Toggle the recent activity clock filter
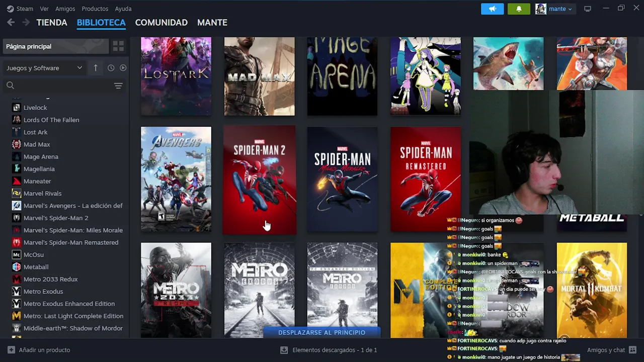This screenshot has width=644, height=362. [111, 68]
